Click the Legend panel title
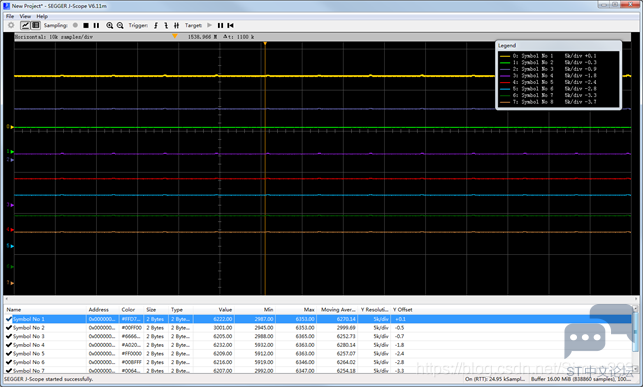The height and width of the screenshot is (387, 643). click(x=507, y=46)
